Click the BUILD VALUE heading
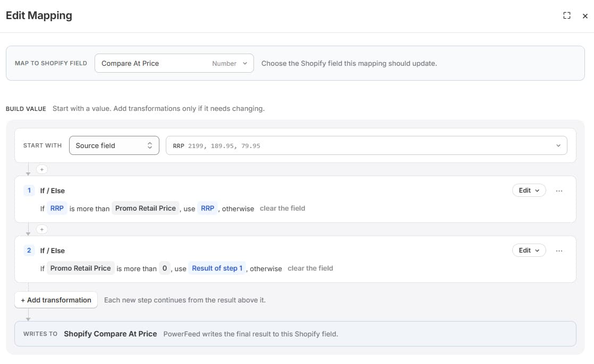The image size is (594, 364). pos(26,109)
